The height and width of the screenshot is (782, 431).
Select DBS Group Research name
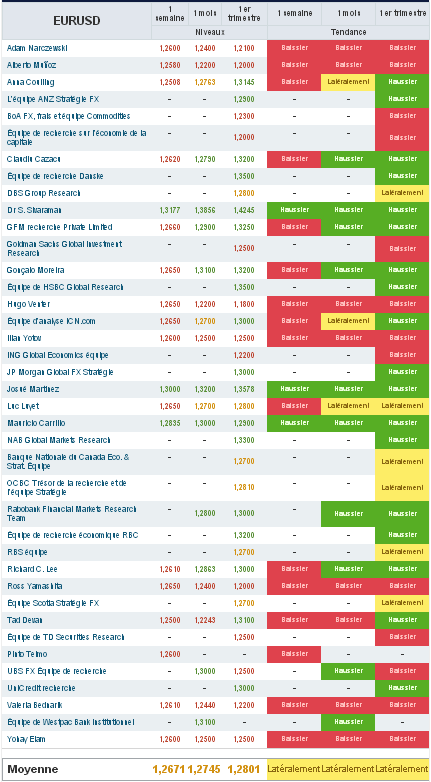click(x=43, y=193)
